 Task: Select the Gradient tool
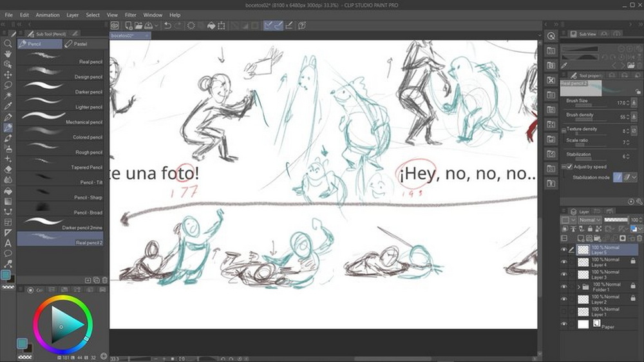click(7, 202)
